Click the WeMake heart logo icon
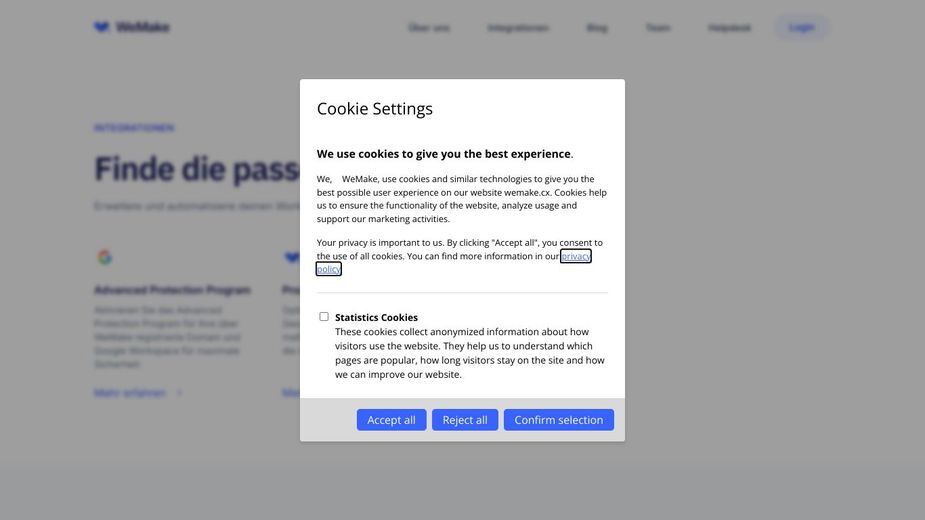The height and width of the screenshot is (520, 925). pyautogui.click(x=101, y=27)
